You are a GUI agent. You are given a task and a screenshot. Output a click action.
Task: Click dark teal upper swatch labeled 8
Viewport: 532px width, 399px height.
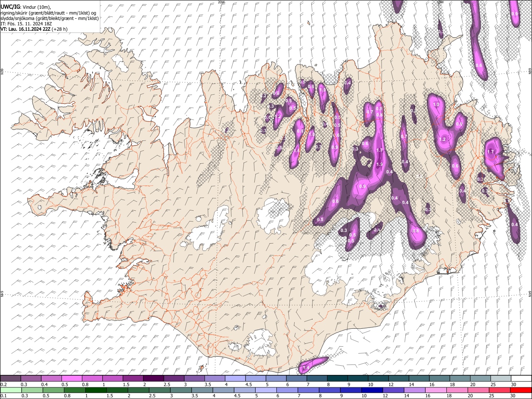point(337,378)
